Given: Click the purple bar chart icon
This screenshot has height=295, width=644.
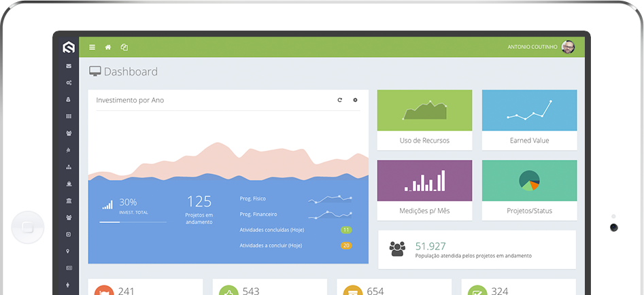Looking at the screenshot, I should (424, 181).
